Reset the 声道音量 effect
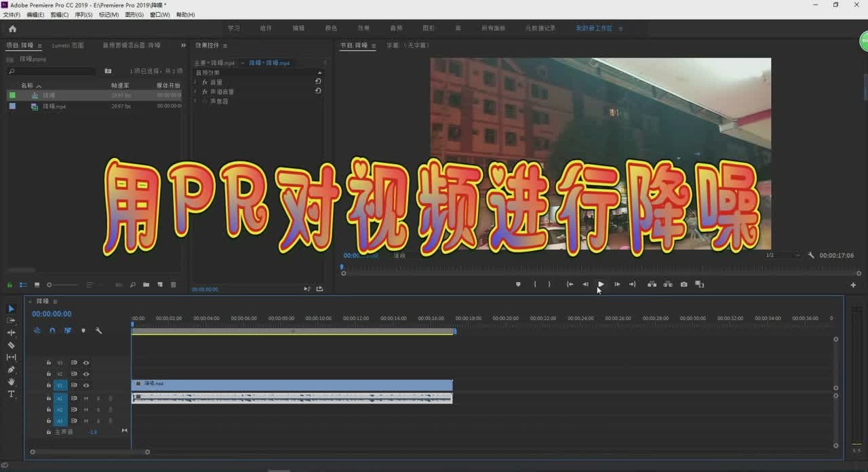 (x=318, y=90)
